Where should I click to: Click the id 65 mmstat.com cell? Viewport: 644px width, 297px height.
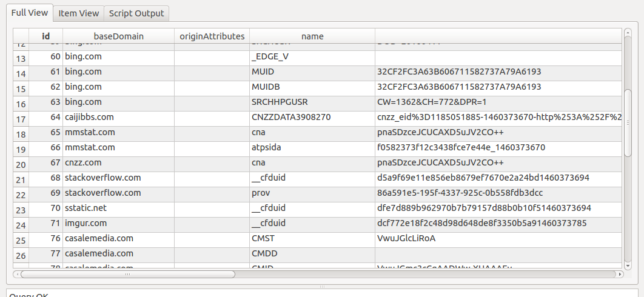point(119,133)
